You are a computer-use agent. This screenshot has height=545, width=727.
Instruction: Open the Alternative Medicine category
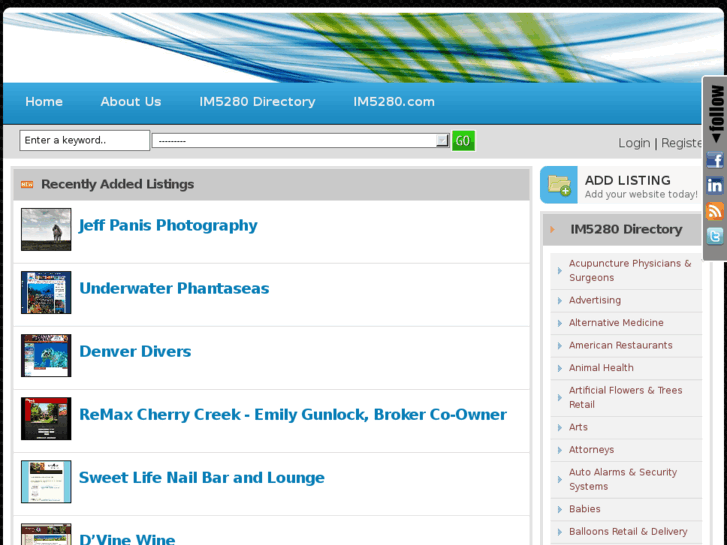(x=616, y=323)
